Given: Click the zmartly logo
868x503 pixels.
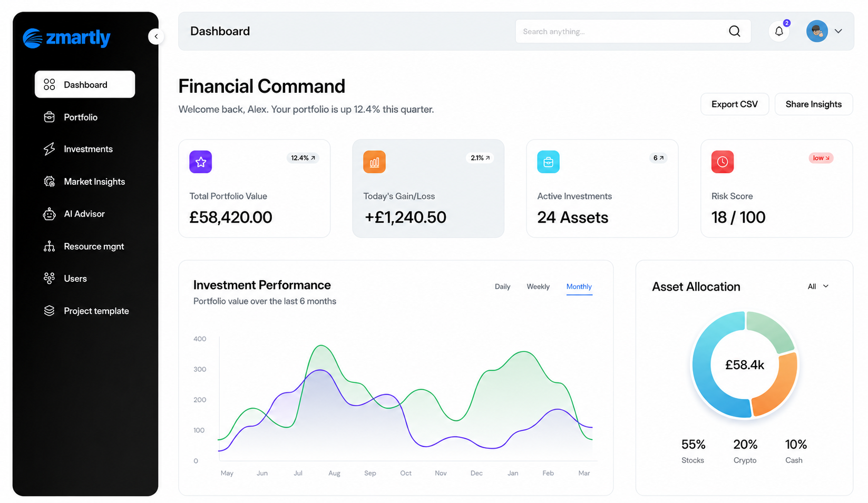Looking at the screenshot, I should (x=66, y=38).
